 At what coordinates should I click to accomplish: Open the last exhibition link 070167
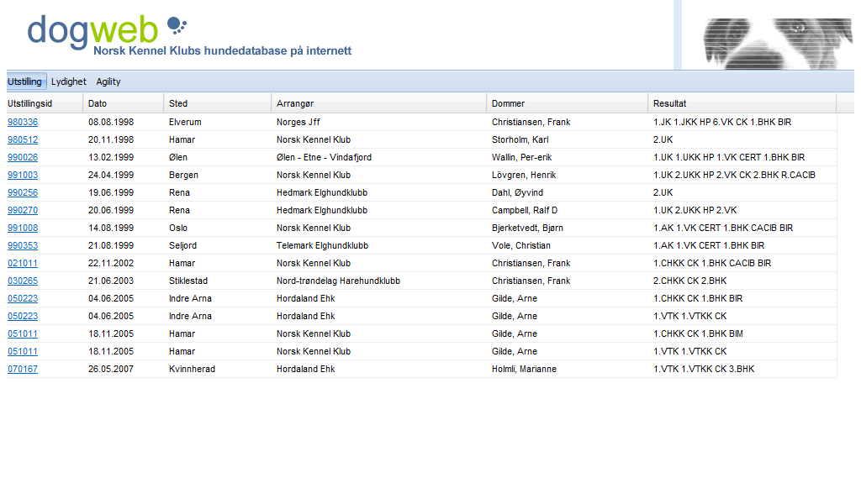coord(23,369)
